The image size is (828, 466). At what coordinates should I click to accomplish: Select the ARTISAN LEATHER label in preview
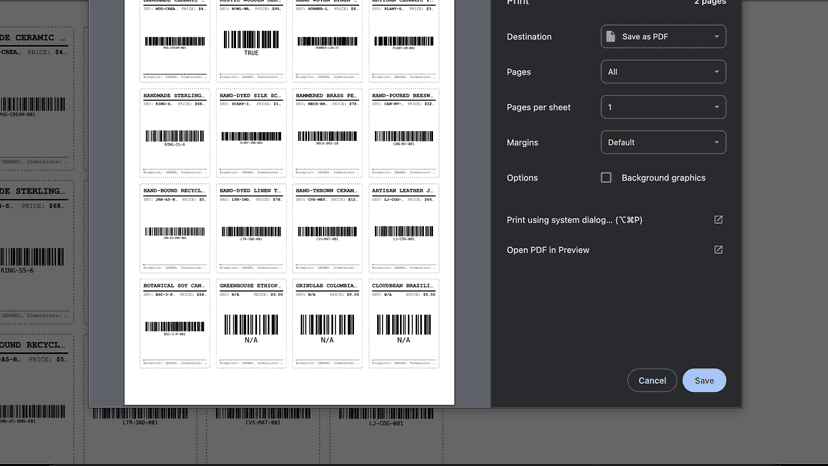coord(404,228)
